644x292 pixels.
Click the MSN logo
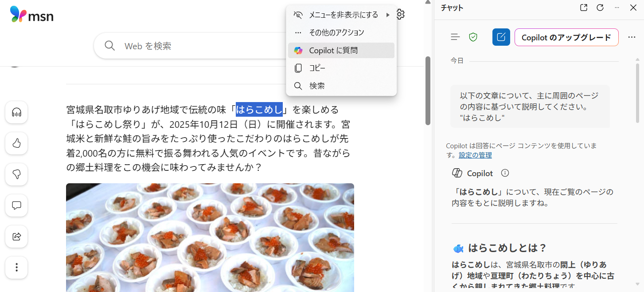tap(31, 15)
